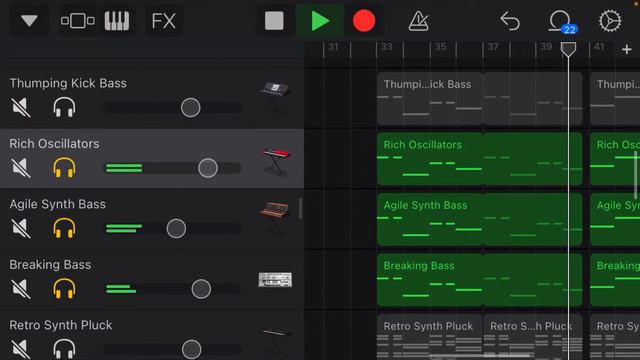640x360 pixels.
Task: Select the Rich Osc region at bar 41
Action: click(615, 159)
